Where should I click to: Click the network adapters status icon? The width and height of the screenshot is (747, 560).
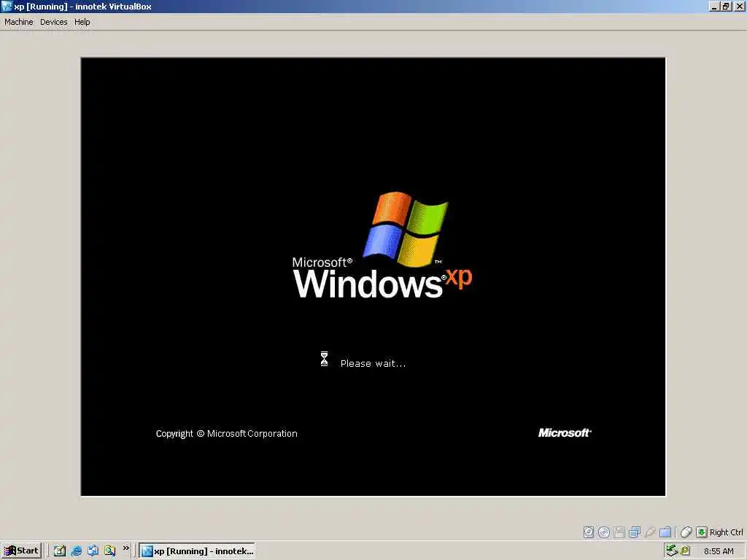coord(635,532)
